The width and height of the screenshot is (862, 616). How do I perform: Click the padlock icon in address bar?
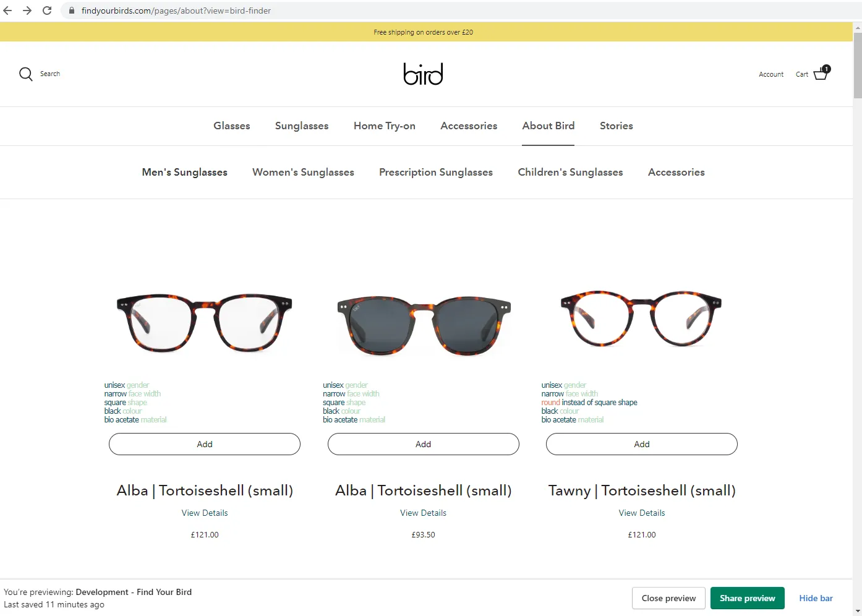tap(72, 11)
